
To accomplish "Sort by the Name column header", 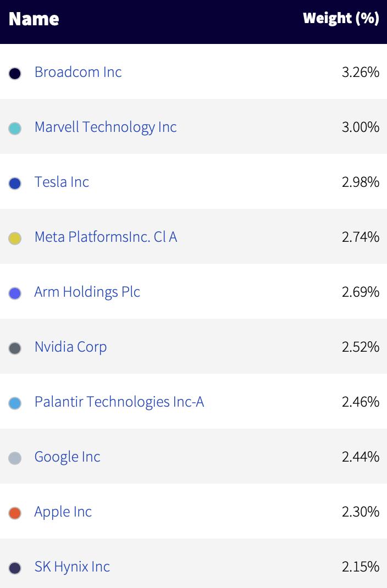I will tap(34, 19).
